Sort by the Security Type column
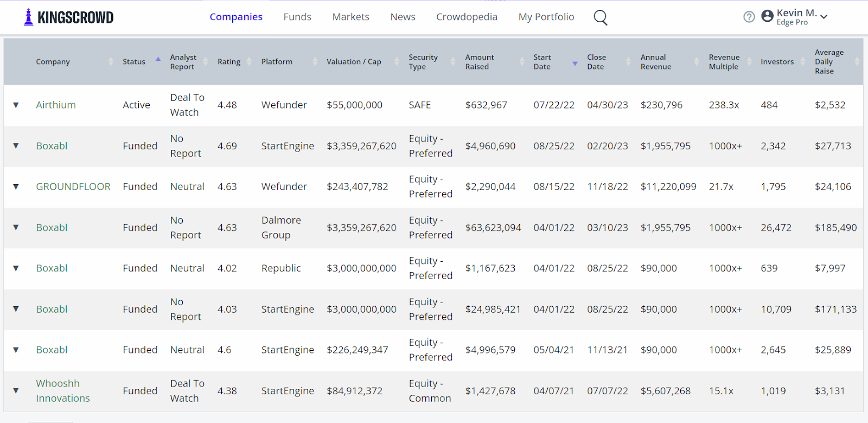The image size is (868, 423). 423,62
